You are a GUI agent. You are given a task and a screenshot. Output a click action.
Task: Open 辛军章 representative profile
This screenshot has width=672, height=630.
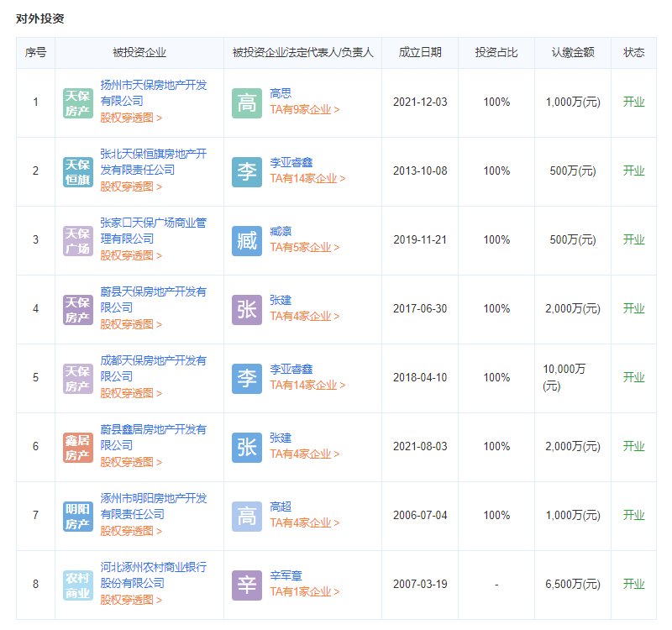286,575
